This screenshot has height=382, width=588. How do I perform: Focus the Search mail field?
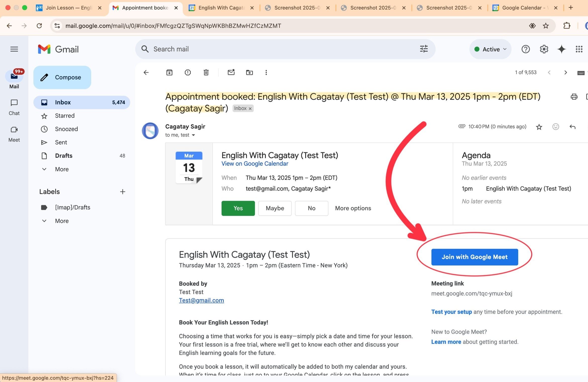285,49
